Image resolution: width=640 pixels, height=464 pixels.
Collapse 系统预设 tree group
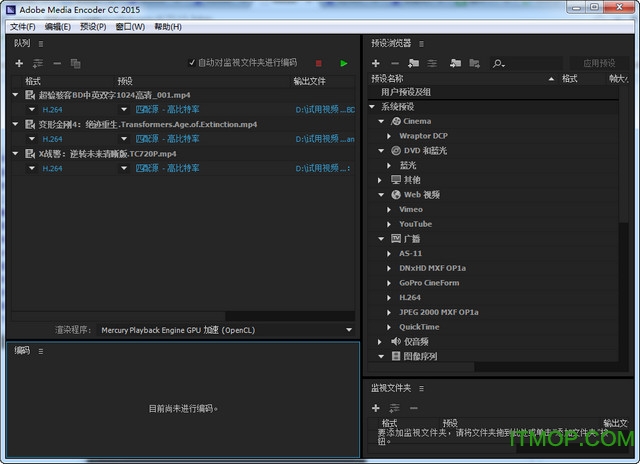[372, 107]
